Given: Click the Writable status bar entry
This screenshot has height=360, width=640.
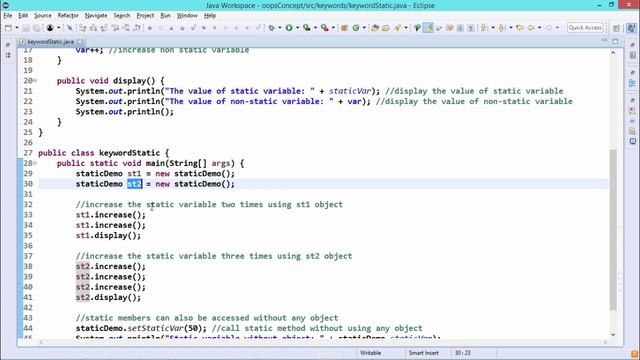Looking at the screenshot, I should (370, 353).
